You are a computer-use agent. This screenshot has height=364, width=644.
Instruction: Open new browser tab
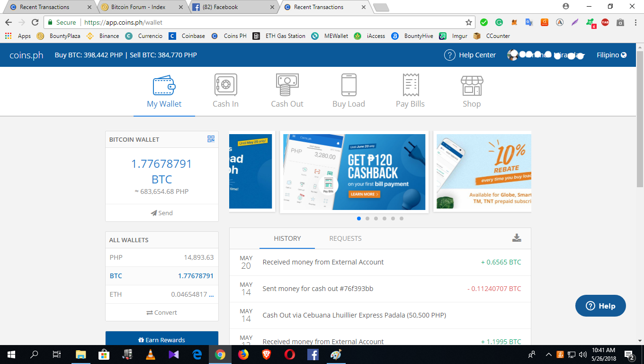[x=381, y=7]
